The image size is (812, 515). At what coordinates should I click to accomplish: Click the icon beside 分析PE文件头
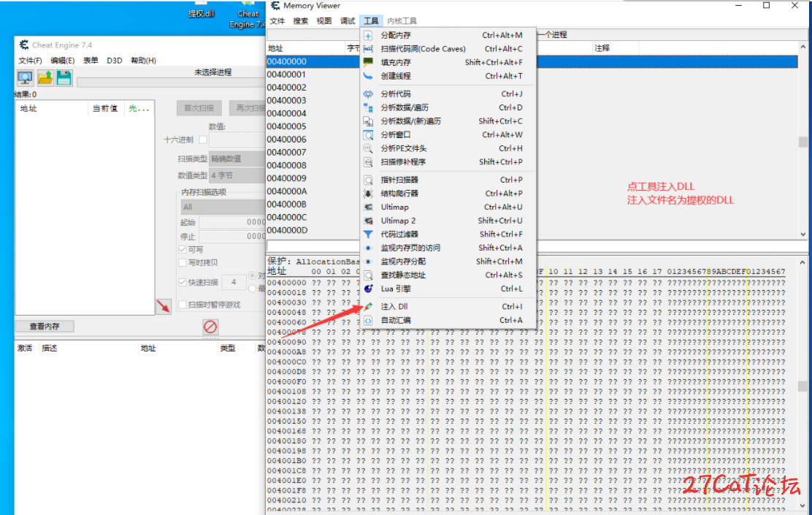coord(368,148)
